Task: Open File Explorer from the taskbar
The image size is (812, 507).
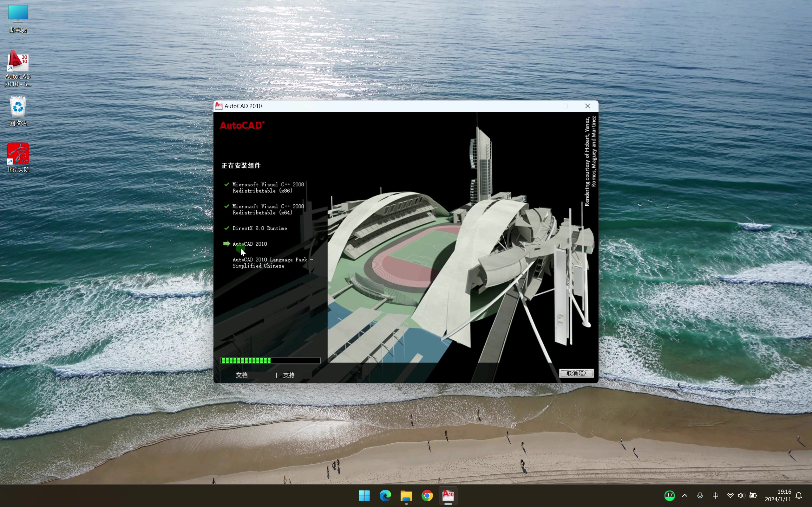Action: 406,496
